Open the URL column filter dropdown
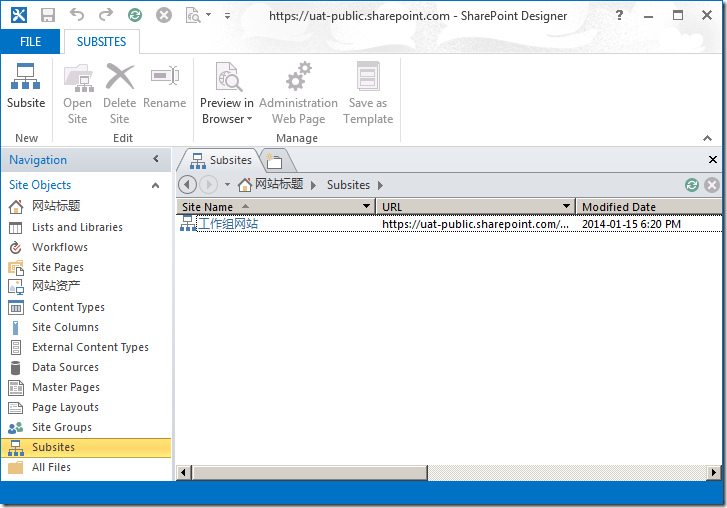This screenshot has width=727, height=508. pyautogui.click(x=566, y=206)
